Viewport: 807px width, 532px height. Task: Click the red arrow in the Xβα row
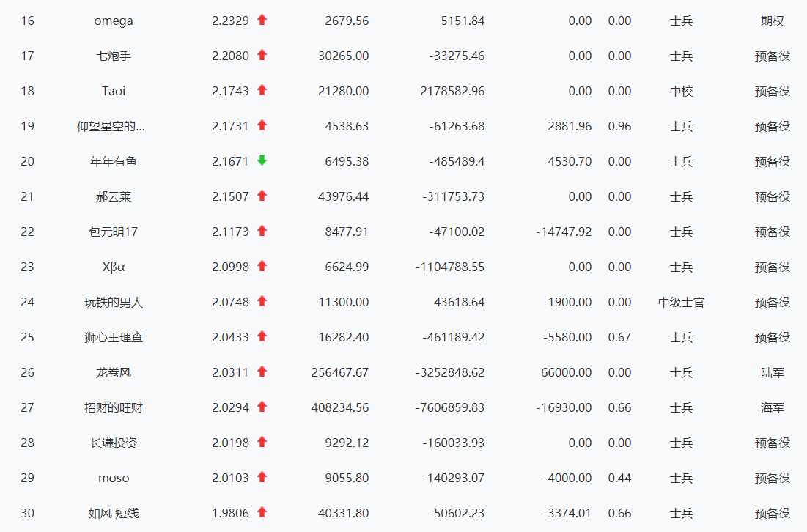(x=262, y=266)
